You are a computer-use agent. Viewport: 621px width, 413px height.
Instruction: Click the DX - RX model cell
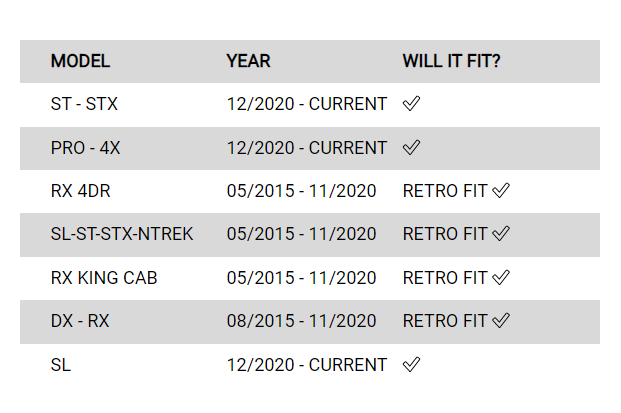[x=80, y=321]
